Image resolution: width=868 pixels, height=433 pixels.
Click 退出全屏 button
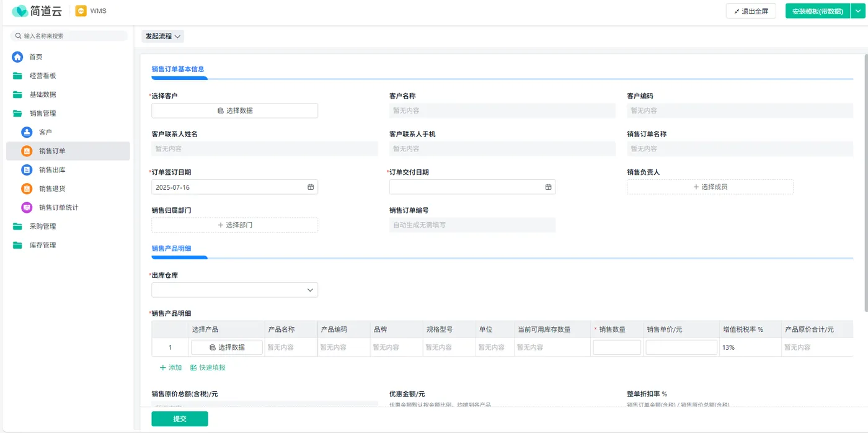751,11
